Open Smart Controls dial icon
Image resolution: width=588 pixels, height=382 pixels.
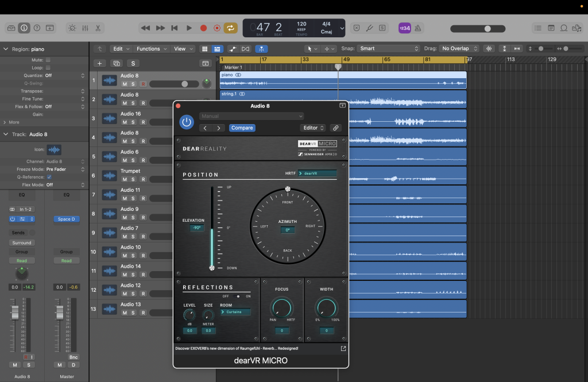coord(72,28)
